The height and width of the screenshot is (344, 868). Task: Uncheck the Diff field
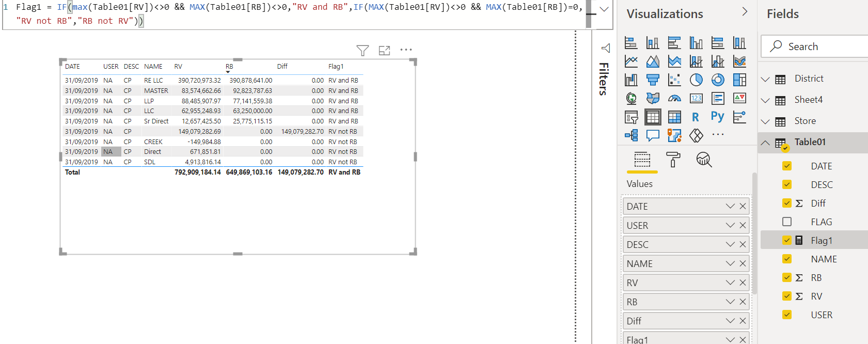(787, 203)
